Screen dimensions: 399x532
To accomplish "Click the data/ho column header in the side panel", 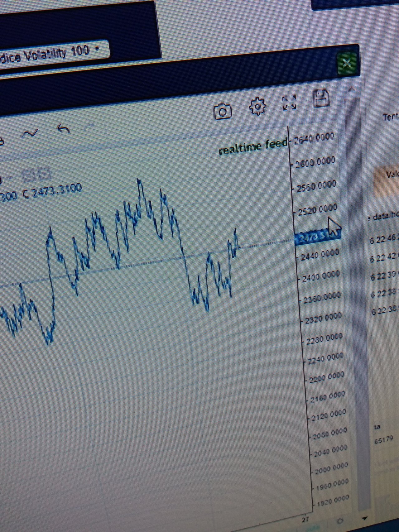I will [x=384, y=215].
